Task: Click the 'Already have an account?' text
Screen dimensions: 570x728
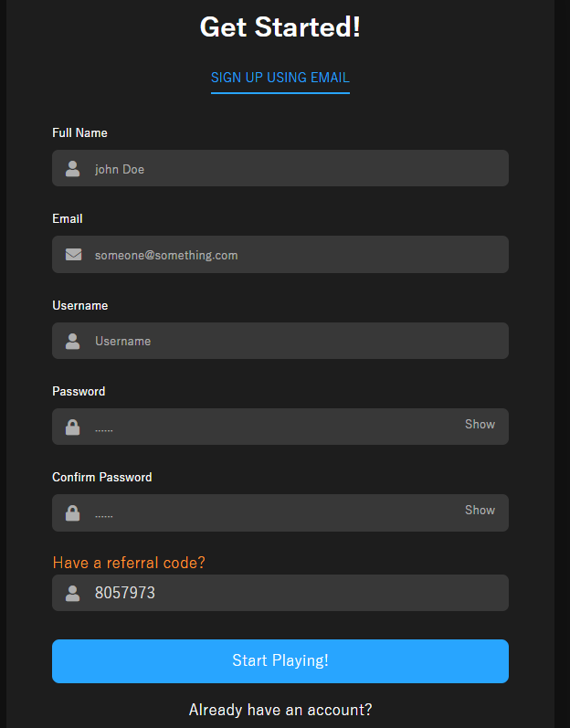Action: (280, 710)
